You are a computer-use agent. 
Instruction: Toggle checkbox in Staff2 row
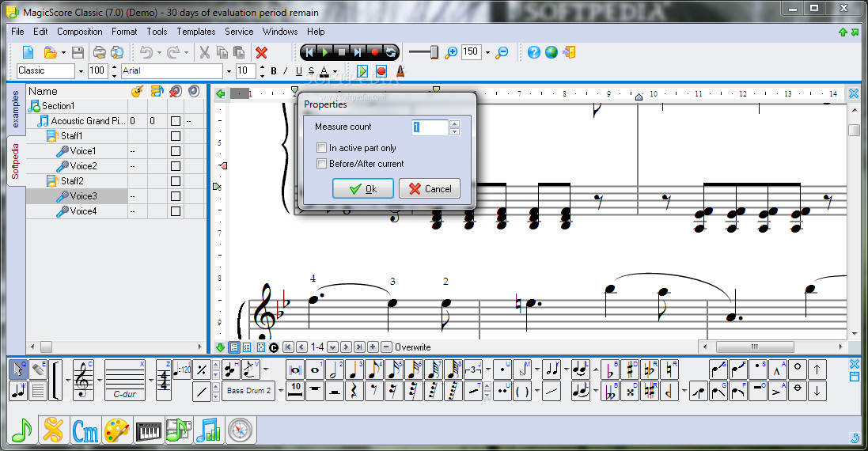pos(176,181)
